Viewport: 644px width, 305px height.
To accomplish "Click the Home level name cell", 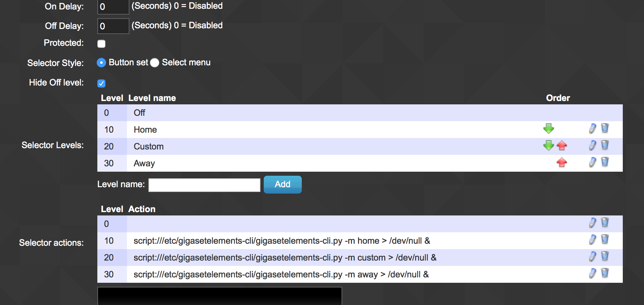I will click(x=145, y=130).
